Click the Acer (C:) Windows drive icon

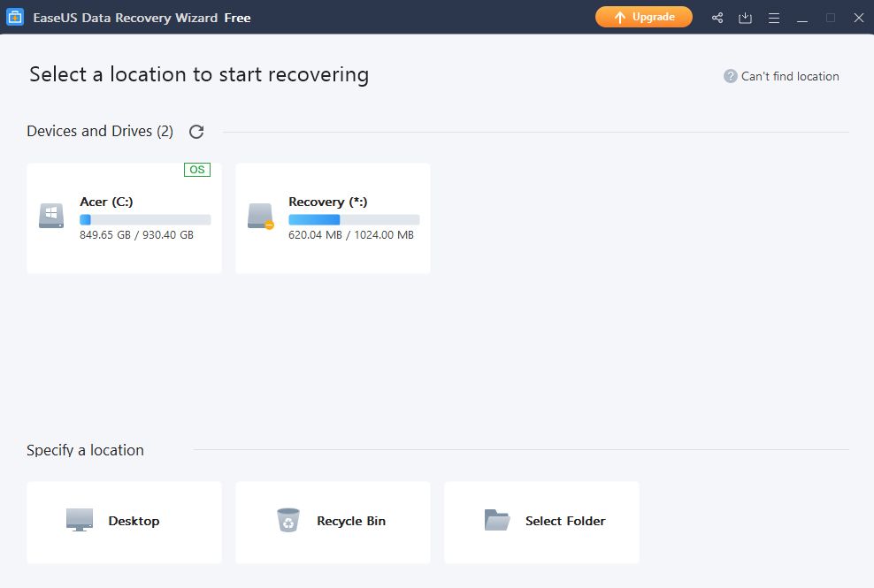coord(51,217)
